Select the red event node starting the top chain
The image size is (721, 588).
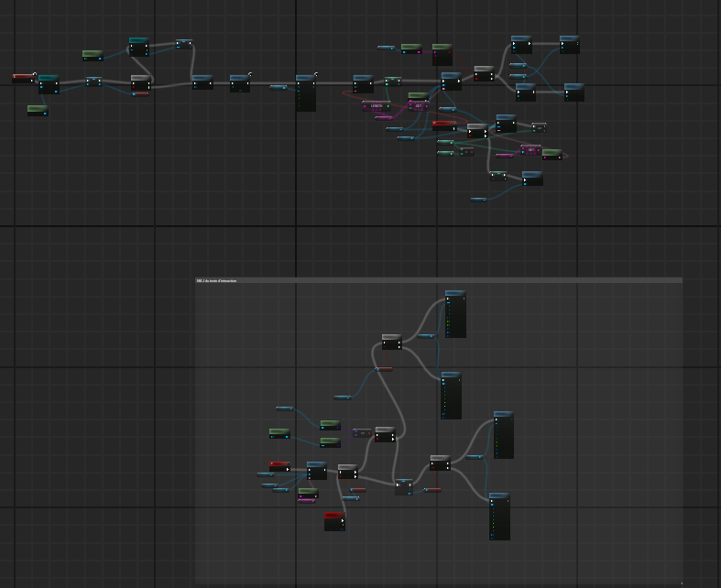(24, 79)
